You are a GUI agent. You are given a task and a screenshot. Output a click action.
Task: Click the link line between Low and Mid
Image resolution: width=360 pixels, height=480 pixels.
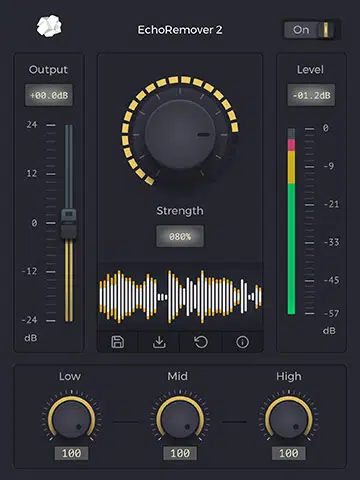pyautogui.click(x=125, y=422)
